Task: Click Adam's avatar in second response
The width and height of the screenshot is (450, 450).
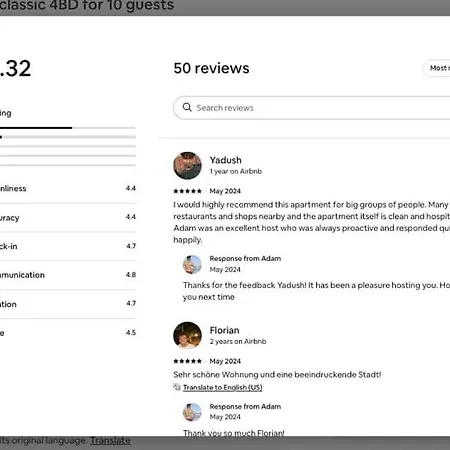Action: 192,412
